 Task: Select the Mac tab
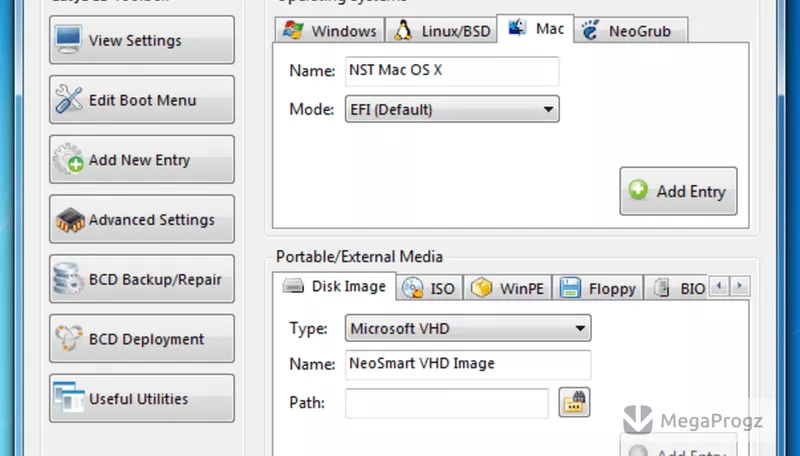[535, 29]
